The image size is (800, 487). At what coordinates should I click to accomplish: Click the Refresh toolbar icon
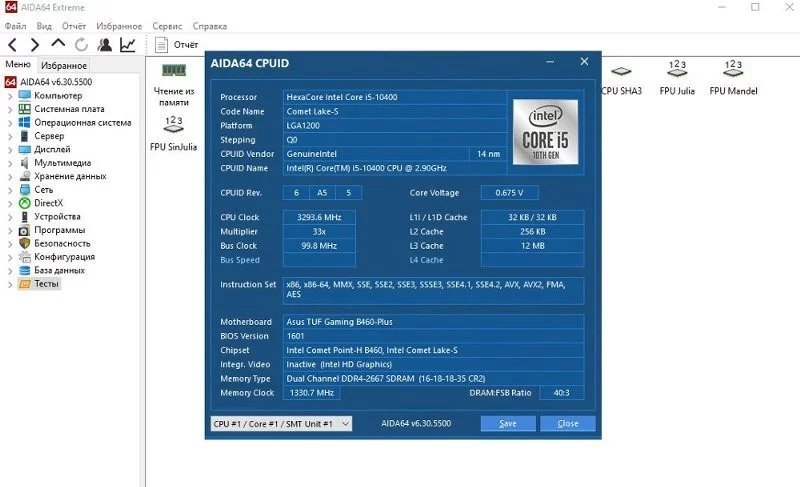tap(81, 45)
